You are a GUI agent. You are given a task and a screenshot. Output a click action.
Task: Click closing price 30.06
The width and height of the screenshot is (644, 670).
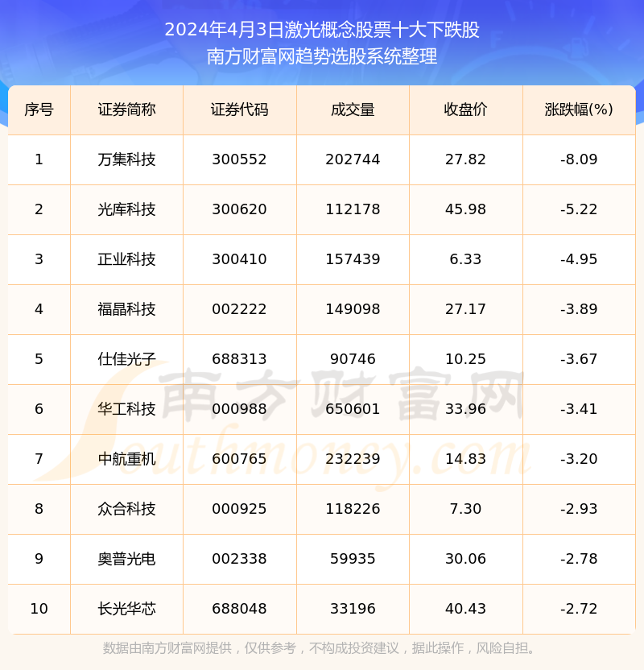point(465,559)
